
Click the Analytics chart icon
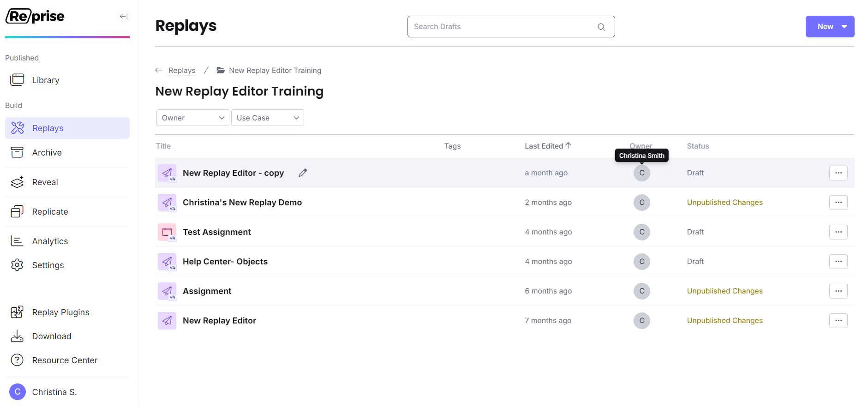click(x=17, y=241)
